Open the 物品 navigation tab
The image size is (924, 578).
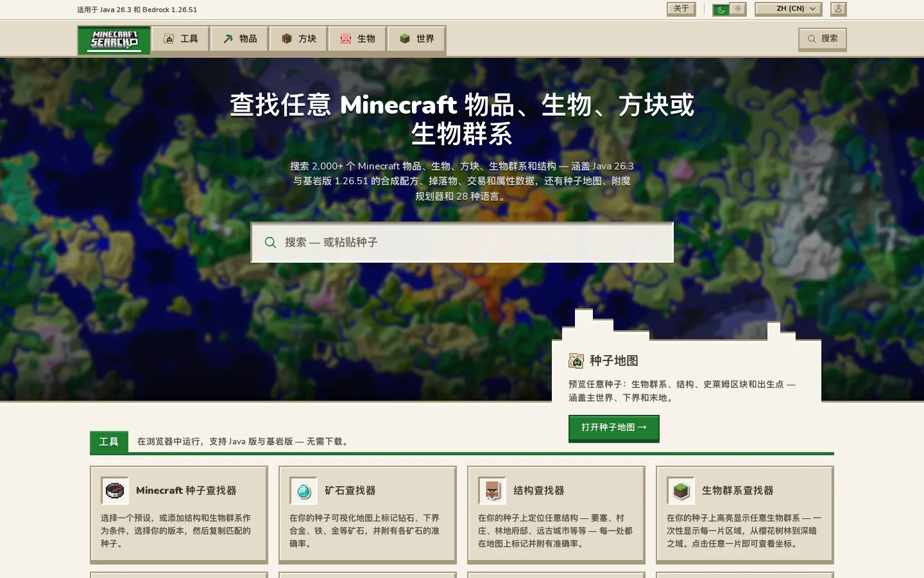(240, 39)
